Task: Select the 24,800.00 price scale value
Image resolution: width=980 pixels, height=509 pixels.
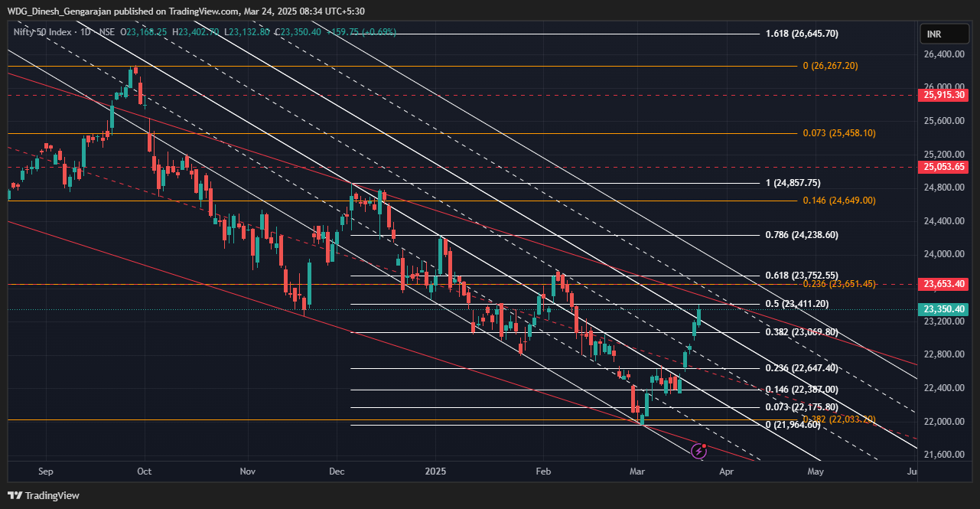Action: 943,188
